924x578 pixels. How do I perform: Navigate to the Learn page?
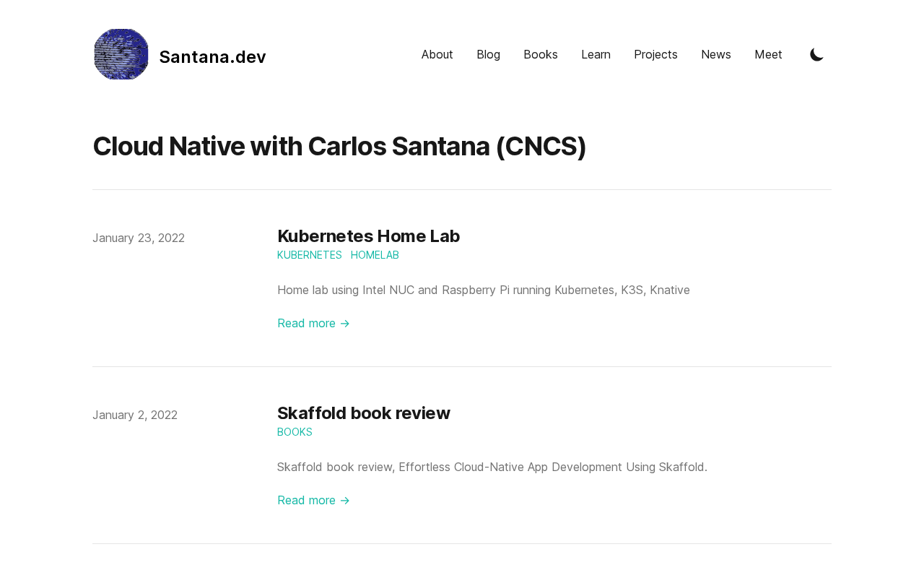(596, 54)
